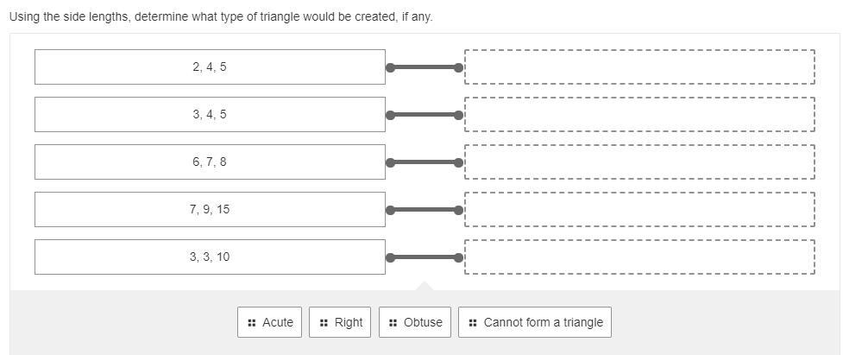This screenshot has width=868, height=355.
Task: Click the grip icon on the Obtuse chip
Action: (x=393, y=322)
